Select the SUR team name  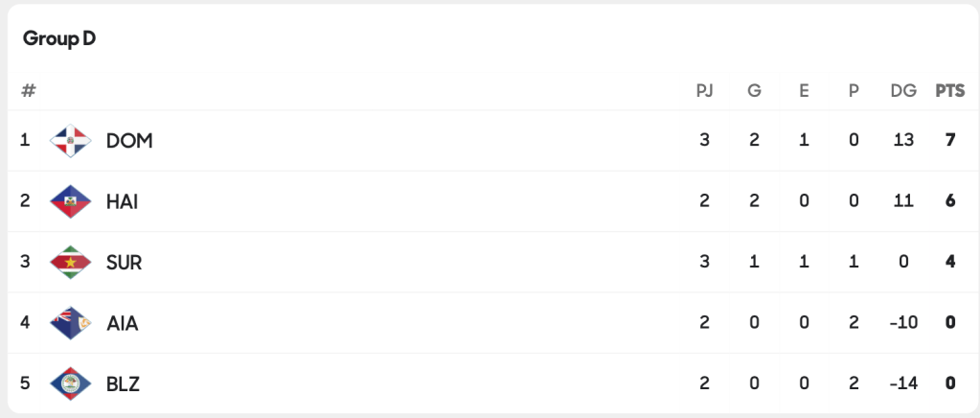(125, 262)
